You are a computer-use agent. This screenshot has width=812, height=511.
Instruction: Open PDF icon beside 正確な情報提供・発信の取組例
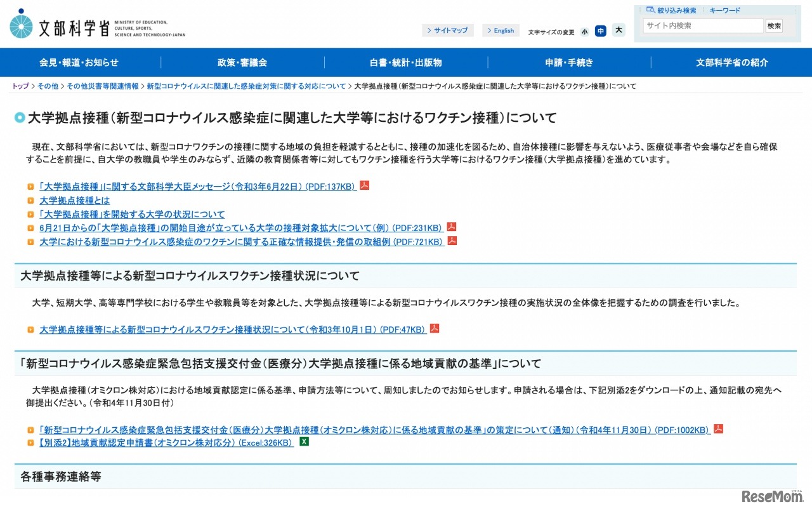pos(451,241)
